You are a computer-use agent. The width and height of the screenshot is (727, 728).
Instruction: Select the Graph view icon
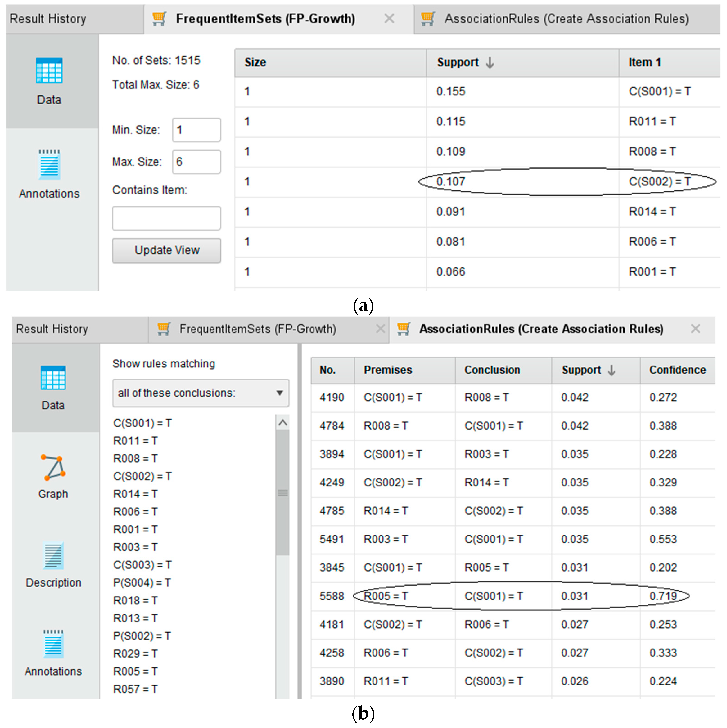(x=53, y=467)
